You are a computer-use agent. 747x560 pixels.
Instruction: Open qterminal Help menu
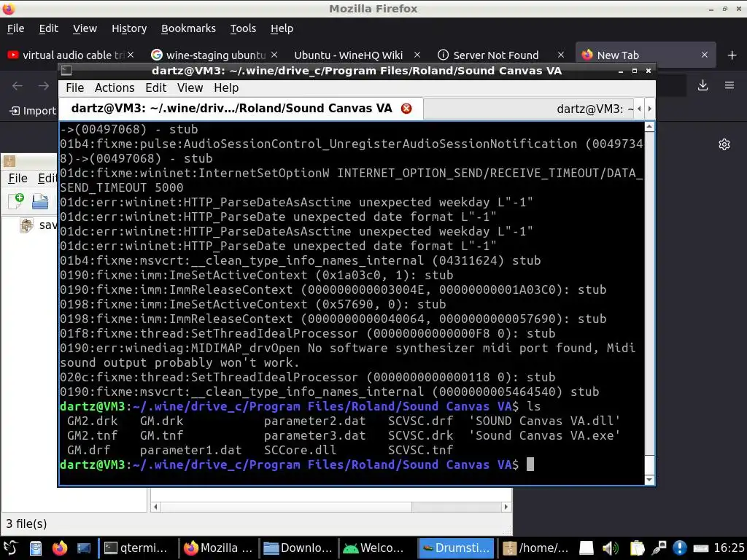coord(226,88)
